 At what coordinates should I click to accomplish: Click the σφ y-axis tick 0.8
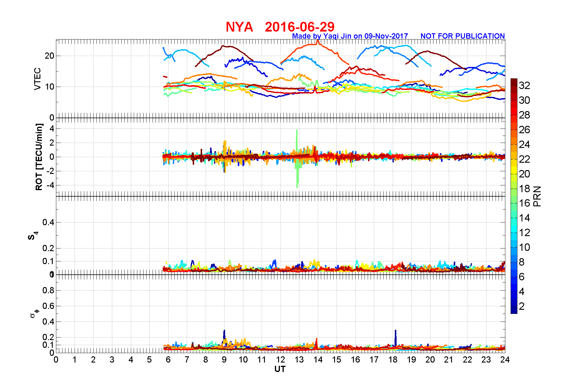pyautogui.click(x=48, y=290)
